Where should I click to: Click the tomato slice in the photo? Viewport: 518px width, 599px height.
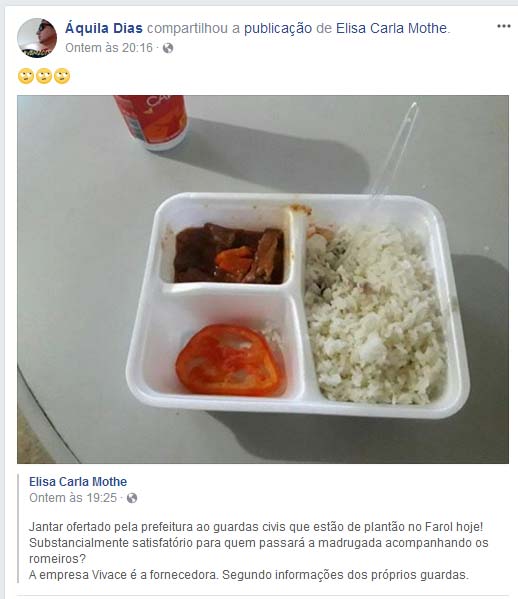pyautogui.click(x=231, y=360)
